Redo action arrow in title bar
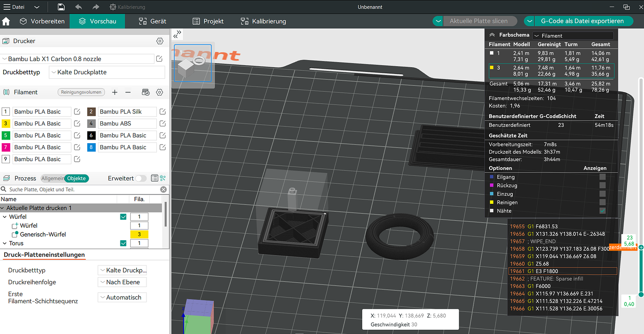Screen dimensions: 644x334 point(96,7)
